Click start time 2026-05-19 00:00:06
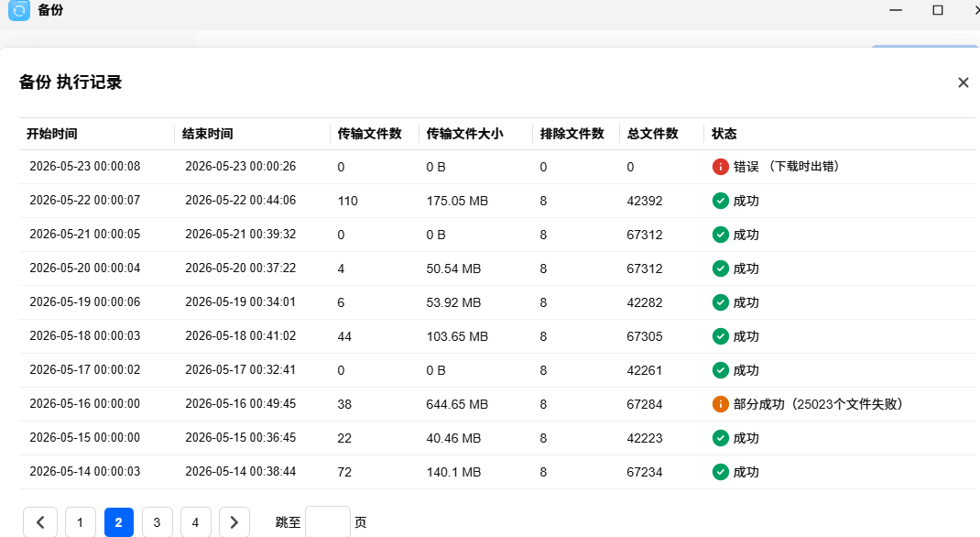Screen dimensions: 980x537 tap(85, 301)
